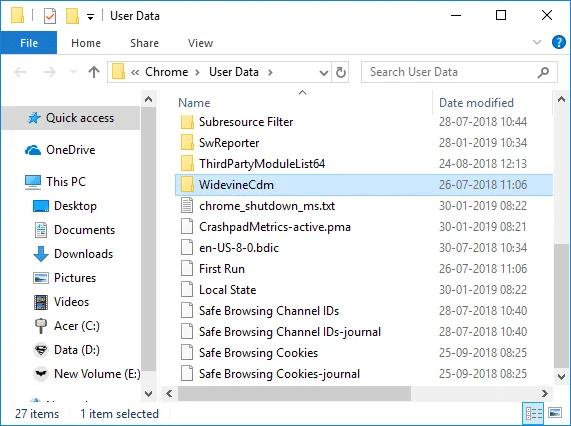The height and width of the screenshot is (426, 571).
Task: Click the horizontal scrollbar right arrow
Action: tap(544, 394)
